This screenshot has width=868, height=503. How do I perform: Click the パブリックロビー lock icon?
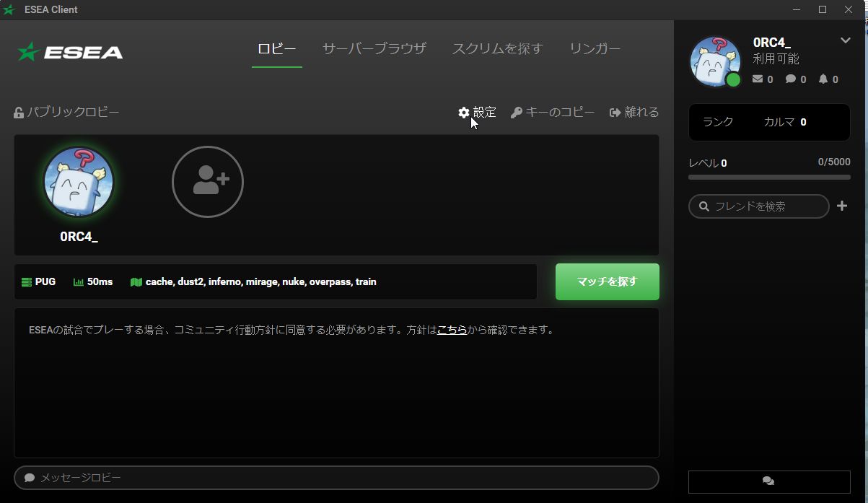tap(19, 113)
